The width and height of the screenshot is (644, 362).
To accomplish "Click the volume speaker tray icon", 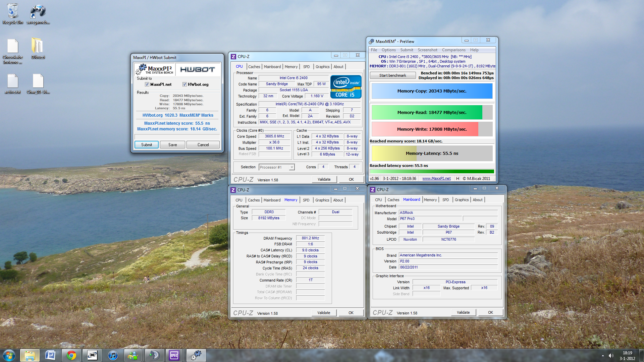I will click(611, 355).
